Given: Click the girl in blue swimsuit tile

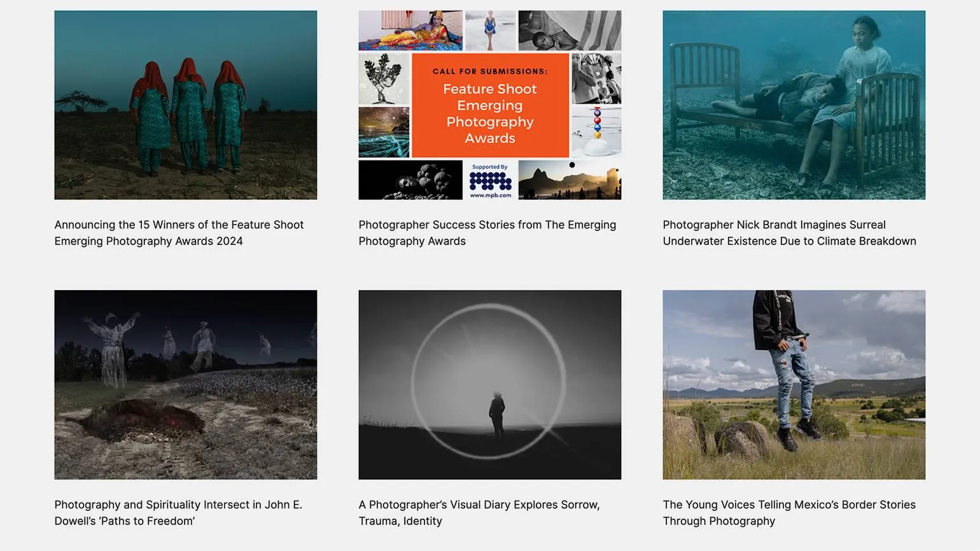Looking at the screenshot, I should tap(490, 30).
